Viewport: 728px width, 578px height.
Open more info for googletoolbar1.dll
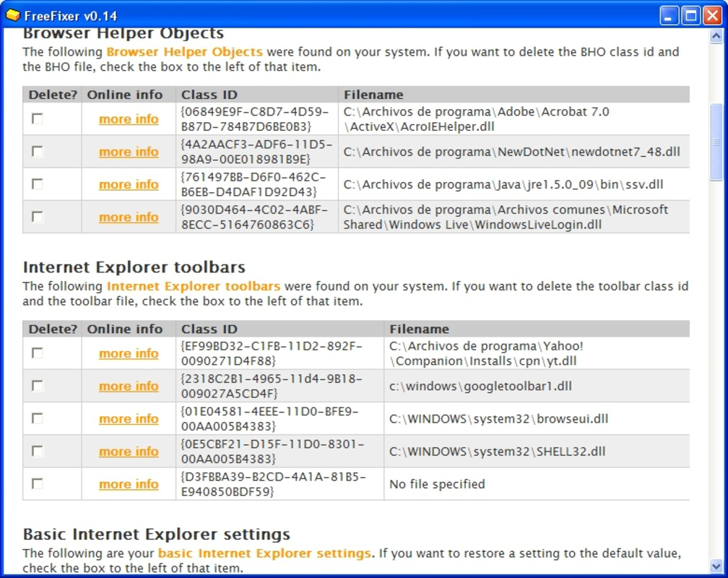[x=129, y=386]
